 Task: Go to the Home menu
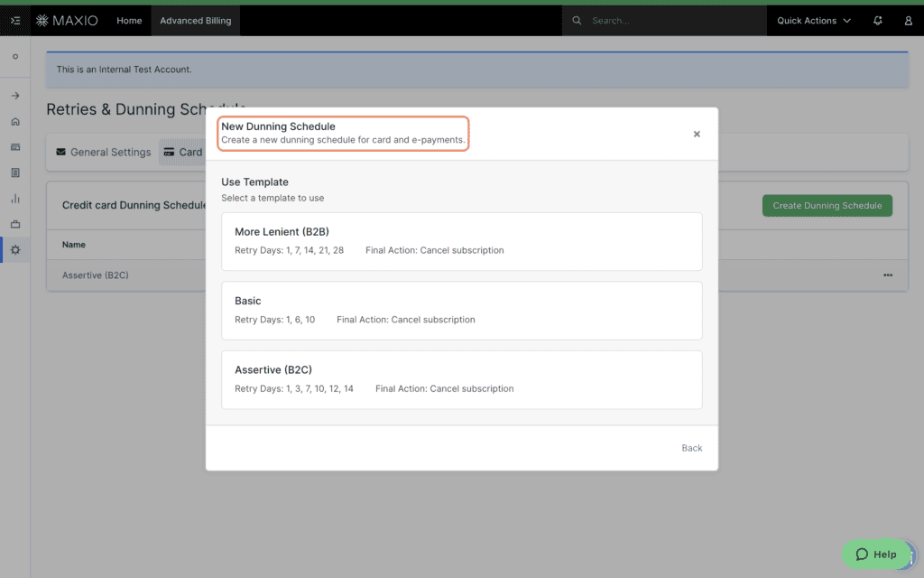pyautogui.click(x=129, y=21)
